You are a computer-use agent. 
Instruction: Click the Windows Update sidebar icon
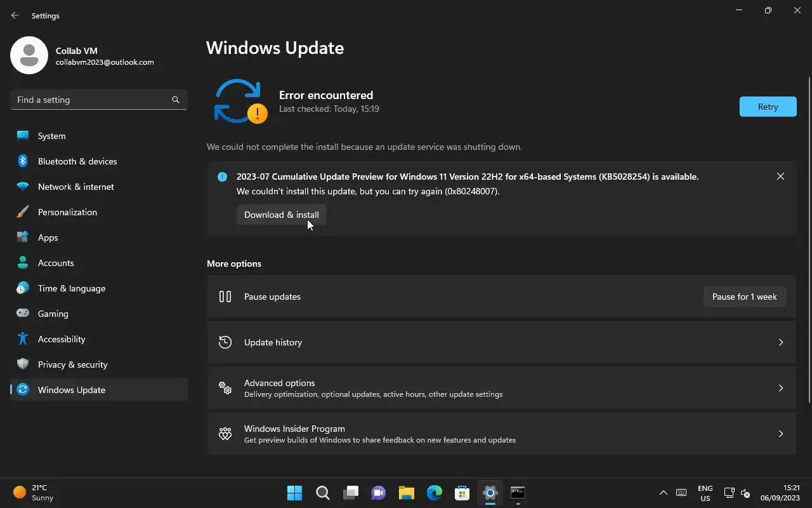pos(23,390)
